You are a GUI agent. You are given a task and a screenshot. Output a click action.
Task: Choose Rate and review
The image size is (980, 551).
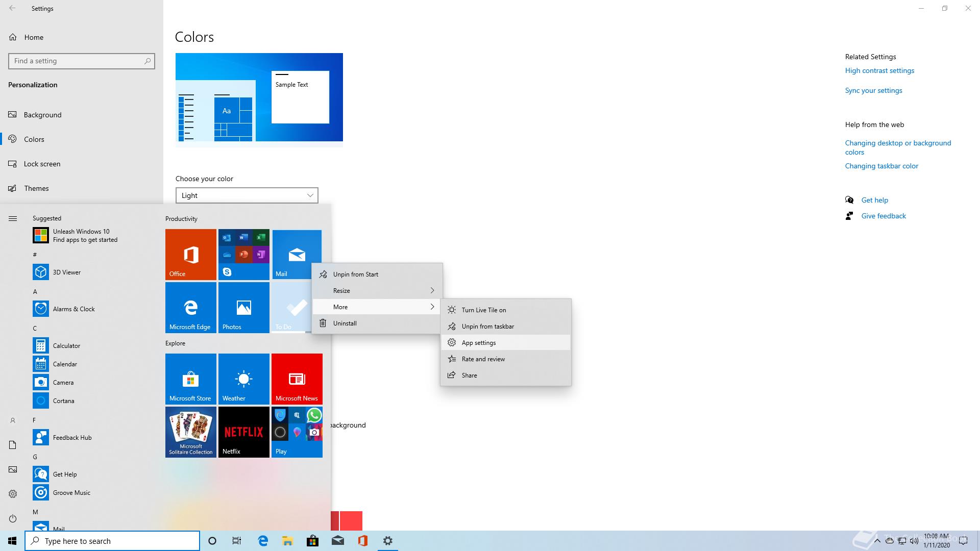pos(506,359)
